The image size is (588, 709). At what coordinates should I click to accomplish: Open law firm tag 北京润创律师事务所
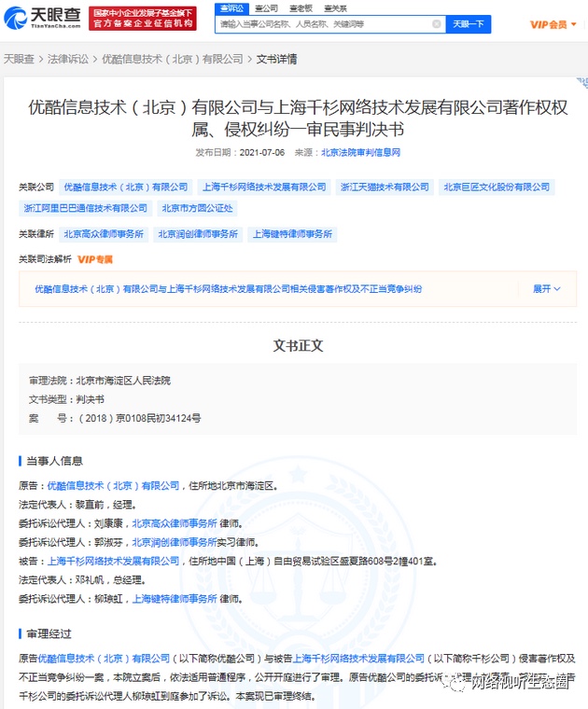pyautogui.click(x=198, y=234)
